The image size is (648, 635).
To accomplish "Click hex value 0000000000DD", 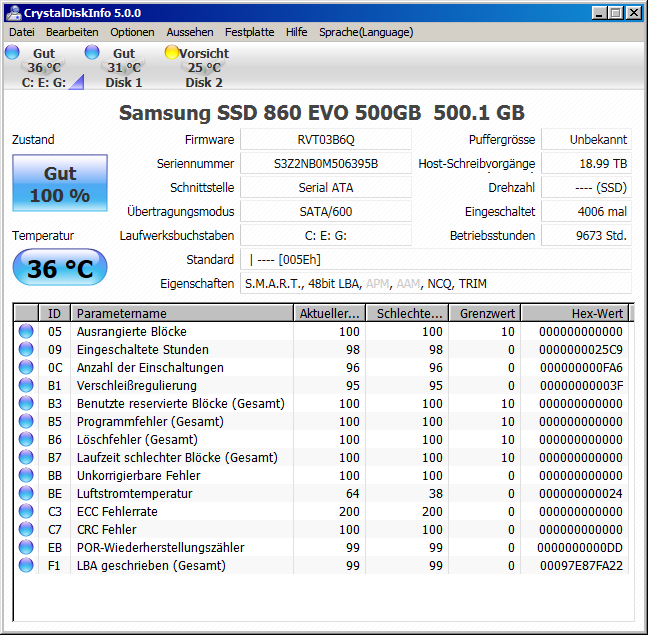I will point(580,547).
